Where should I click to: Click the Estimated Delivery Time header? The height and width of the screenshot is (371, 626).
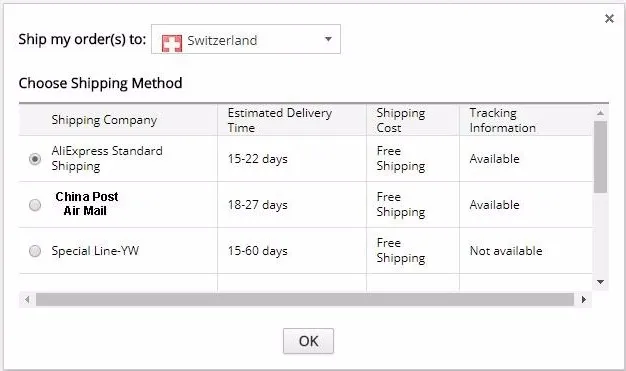[x=279, y=120]
